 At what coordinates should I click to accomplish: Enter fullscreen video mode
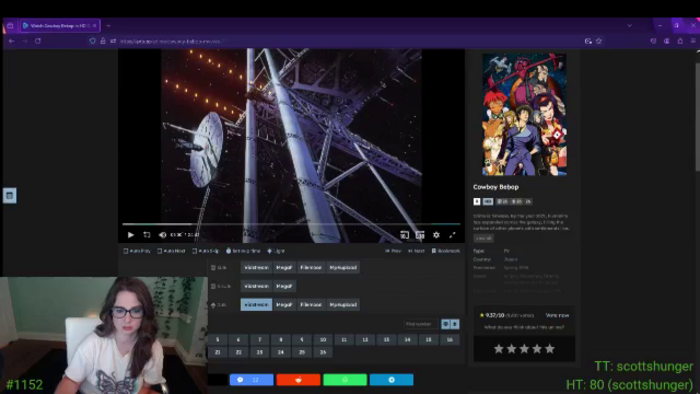pos(452,235)
